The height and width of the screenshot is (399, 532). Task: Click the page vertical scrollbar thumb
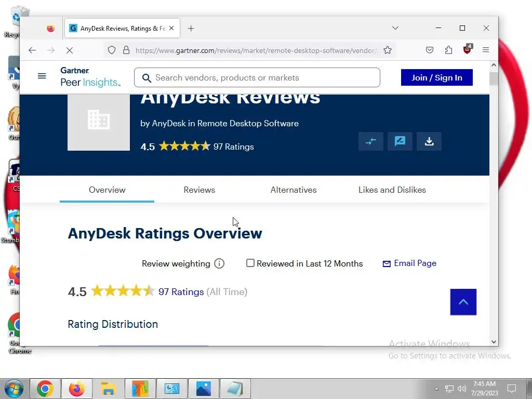tap(494, 78)
